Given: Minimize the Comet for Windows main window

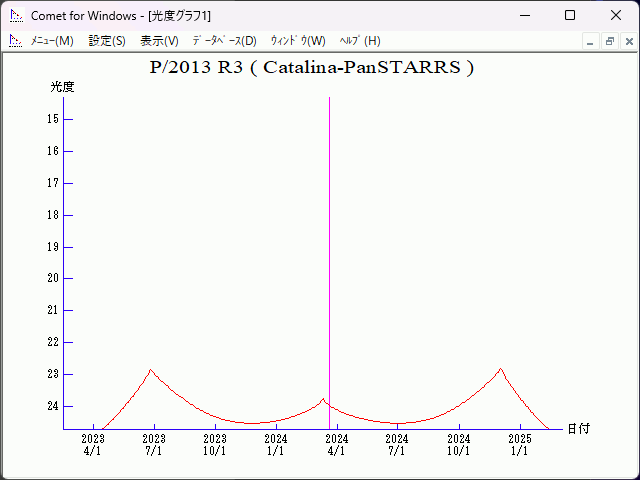Looking at the screenshot, I should [524, 16].
